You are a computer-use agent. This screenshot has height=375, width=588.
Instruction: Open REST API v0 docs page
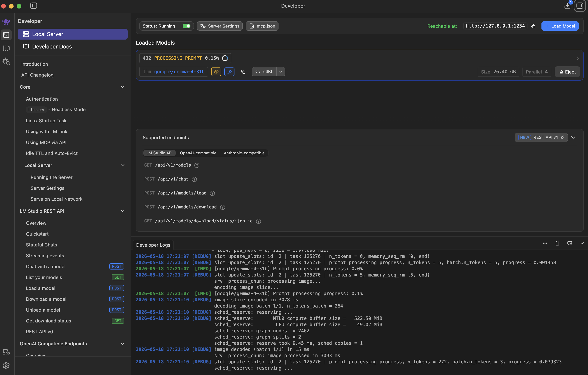tap(39, 332)
